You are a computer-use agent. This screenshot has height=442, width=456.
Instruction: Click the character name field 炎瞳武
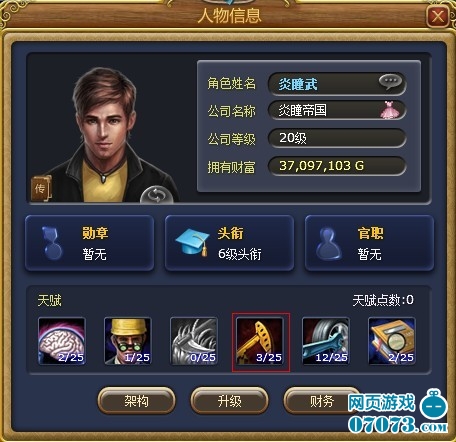(x=337, y=84)
